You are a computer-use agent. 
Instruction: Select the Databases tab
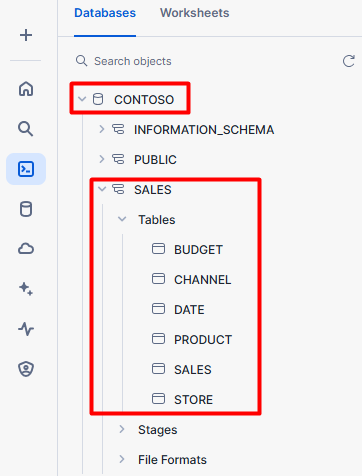pos(105,13)
